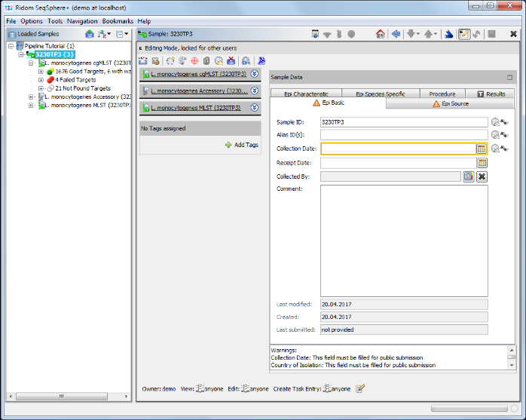Close the Sample 3230TP3 panel with X
This screenshot has height=420, width=526.
coord(513,34)
